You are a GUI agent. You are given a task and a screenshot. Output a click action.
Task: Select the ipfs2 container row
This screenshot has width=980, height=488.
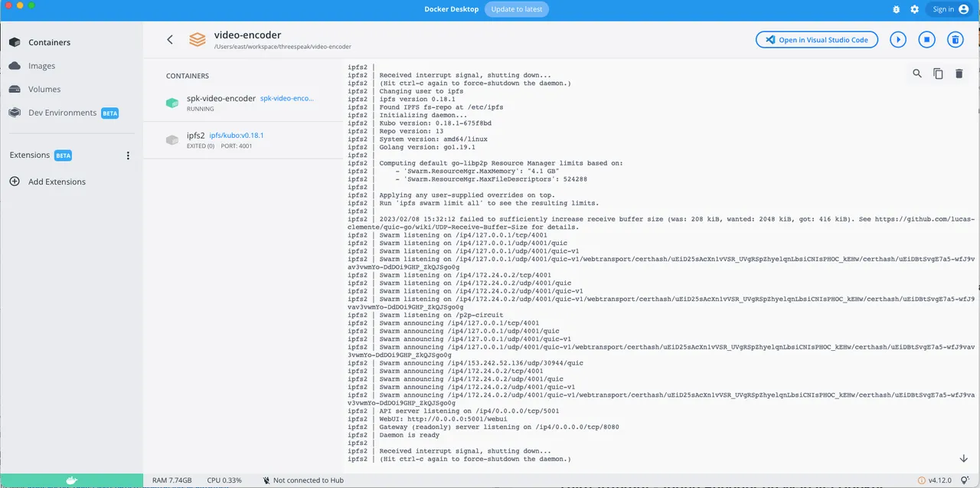[x=243, y=140]
